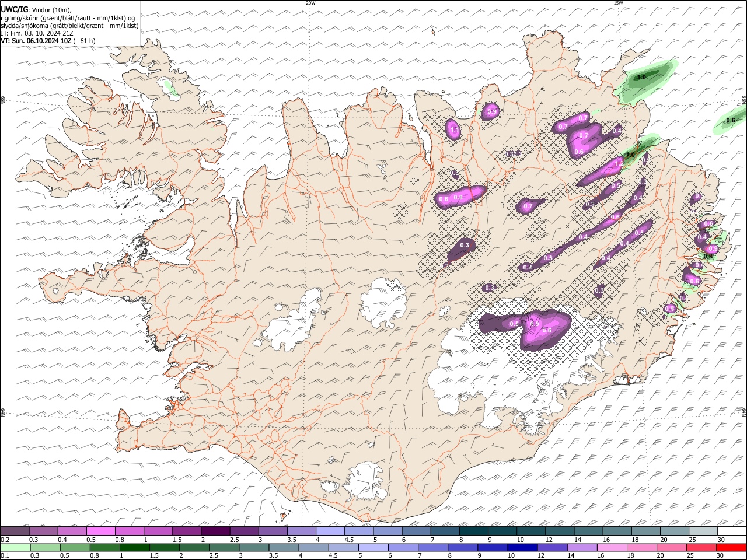Screen dimensions: 747x560
Task: Pick upper scale pale grey swatch at 25
Action: click(x=703, y=531)
